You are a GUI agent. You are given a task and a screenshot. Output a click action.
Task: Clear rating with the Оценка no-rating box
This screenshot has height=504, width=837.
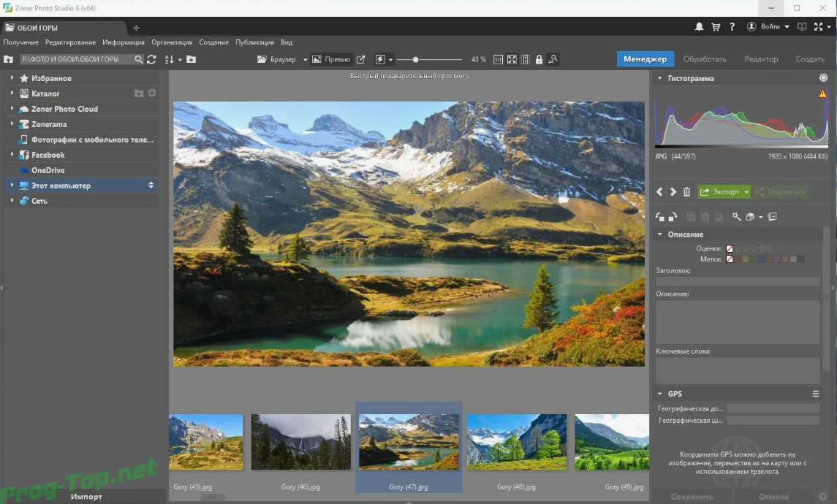tap(730, 248)
